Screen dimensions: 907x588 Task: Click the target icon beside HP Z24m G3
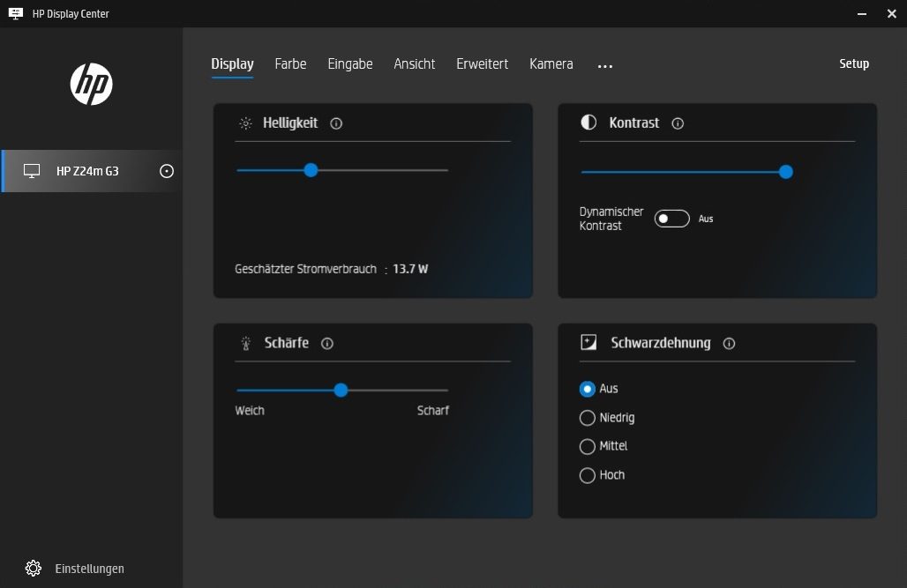167,171
